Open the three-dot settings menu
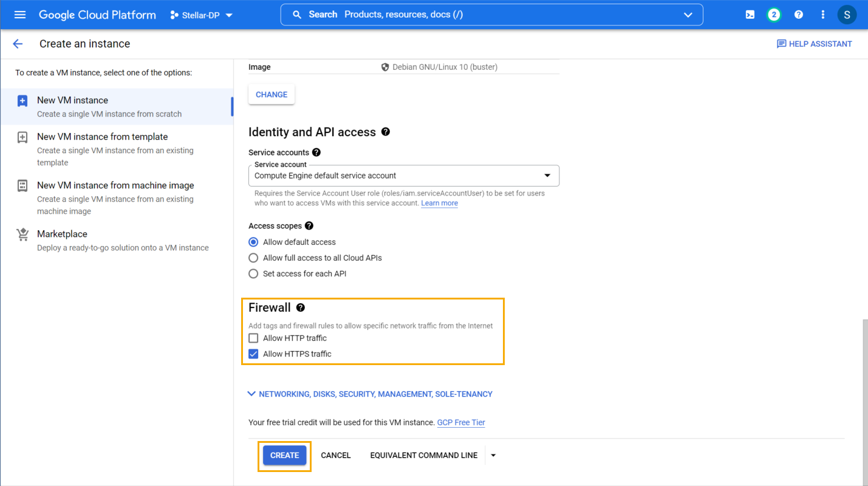This screenshot has height=486, width=868. pyautogui.click(x=823, y=15)
